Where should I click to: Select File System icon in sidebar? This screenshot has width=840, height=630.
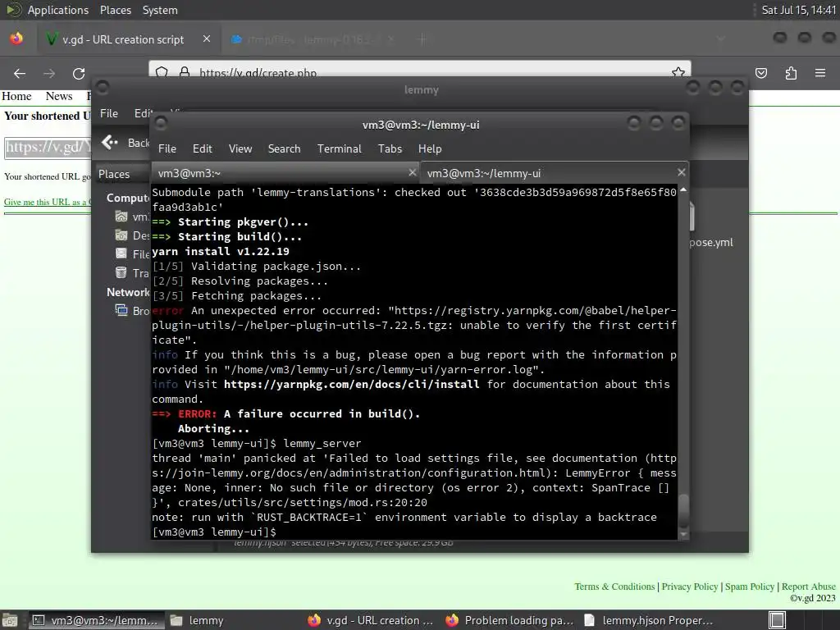121,254
